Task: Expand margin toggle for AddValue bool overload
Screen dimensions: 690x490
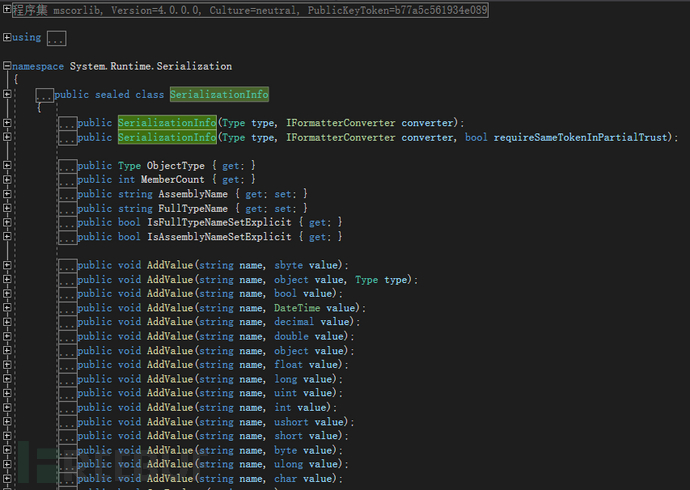Action: coord(7,293)
